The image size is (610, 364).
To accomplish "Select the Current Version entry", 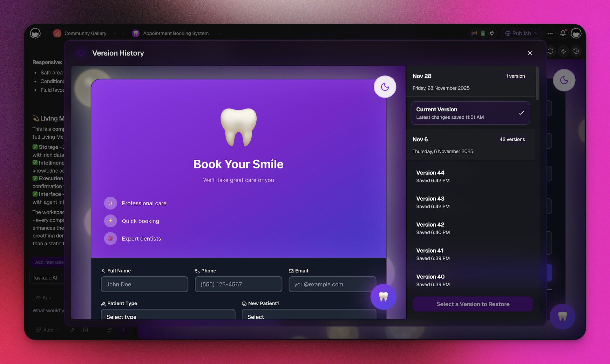I will [x=470, y=113].
